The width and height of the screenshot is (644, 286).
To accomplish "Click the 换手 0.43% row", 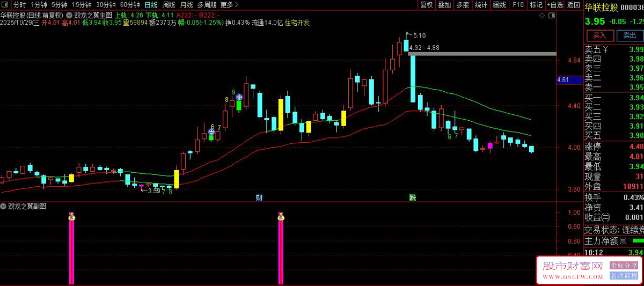I will pyautogui.click(x=614, y=197).
